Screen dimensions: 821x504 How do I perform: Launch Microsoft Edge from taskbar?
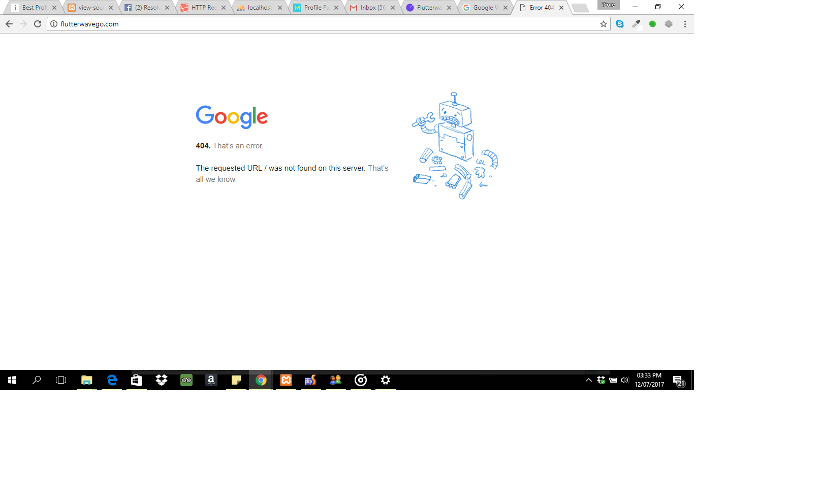point(112,380)
